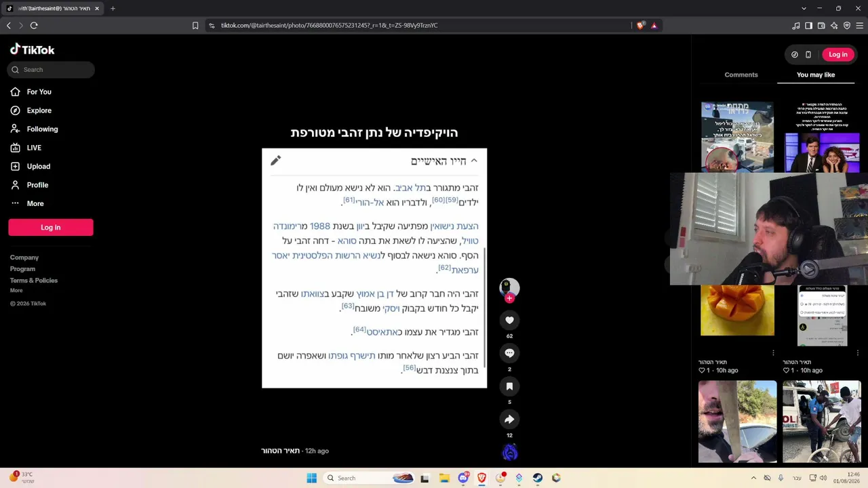Open Brave VPN shield icon
868x488 pixels.
pyautogui.click(x=847, y=26)
